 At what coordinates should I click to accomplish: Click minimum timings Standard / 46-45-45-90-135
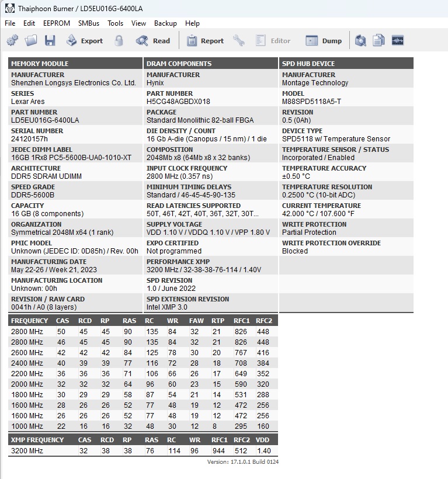191,195
